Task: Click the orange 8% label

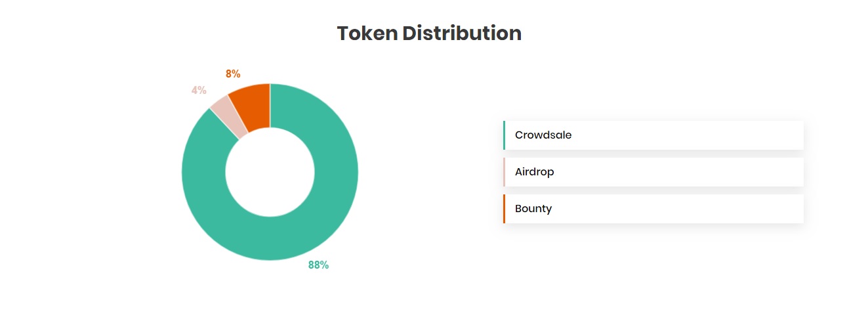Action: tap(233, 74)
